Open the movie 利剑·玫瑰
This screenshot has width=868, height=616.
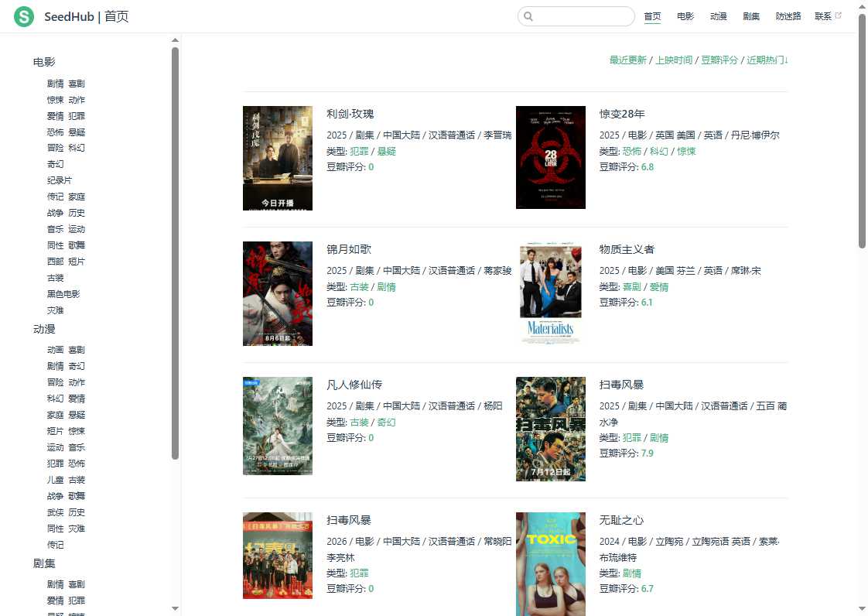[349, 114]
